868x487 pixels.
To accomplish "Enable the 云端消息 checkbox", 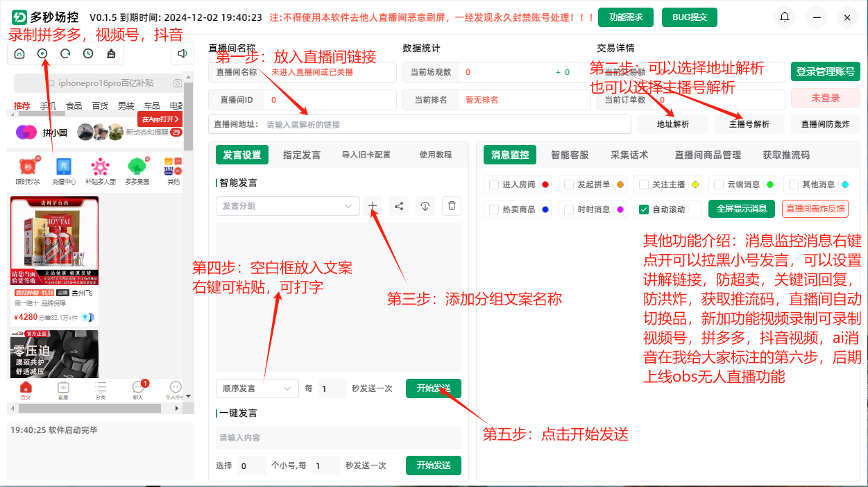I will 717,184.
